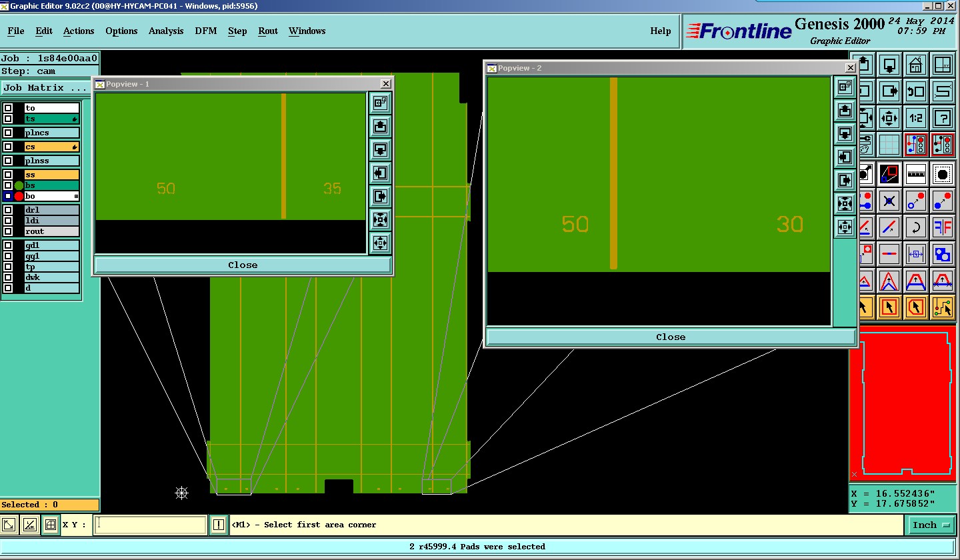The width and height of the screenshot is (960, 560).
Task: Select the bo layer name
Action: [52, 196]
